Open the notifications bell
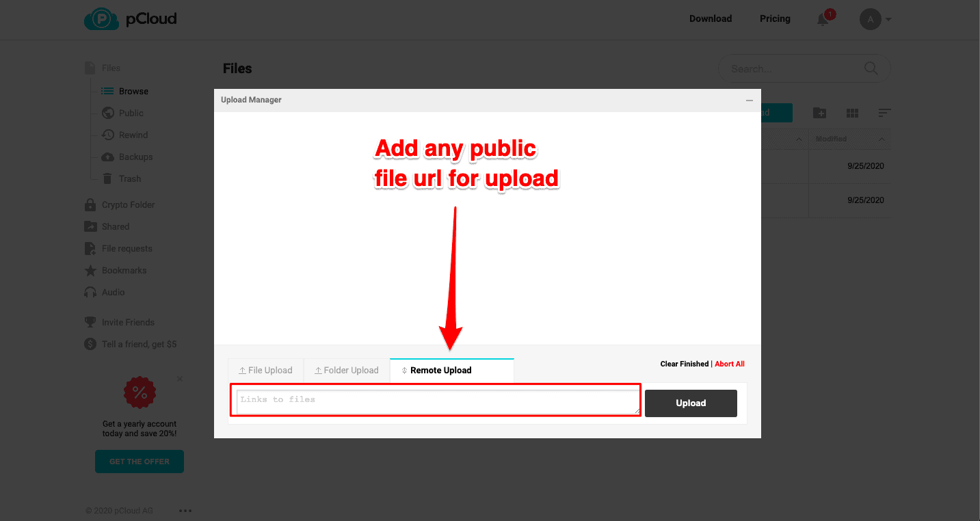This screenshot has height=521, width=980. (823, 19)
